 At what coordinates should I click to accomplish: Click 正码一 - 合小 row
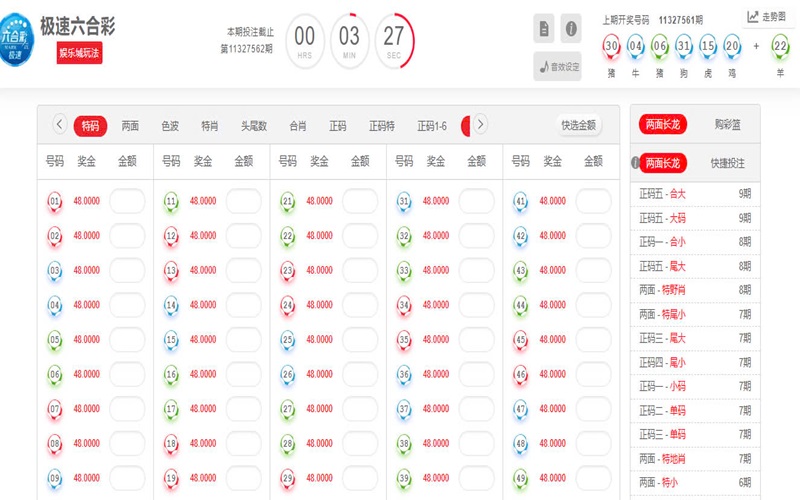[695, 242]
